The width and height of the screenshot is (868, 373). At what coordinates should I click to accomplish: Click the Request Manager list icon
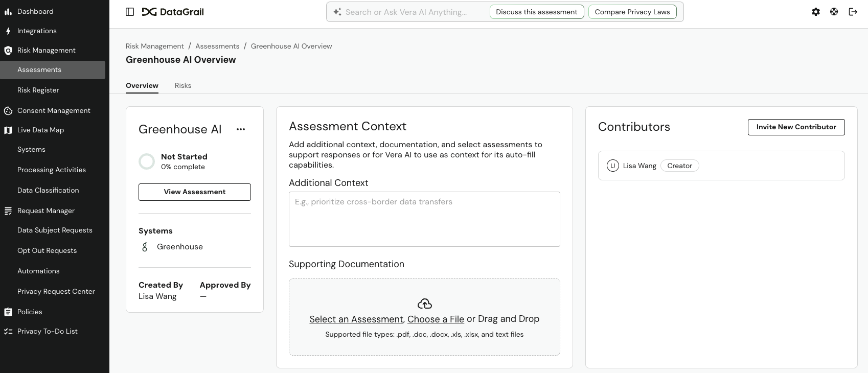pyautogui.click(x=8, y=211)
